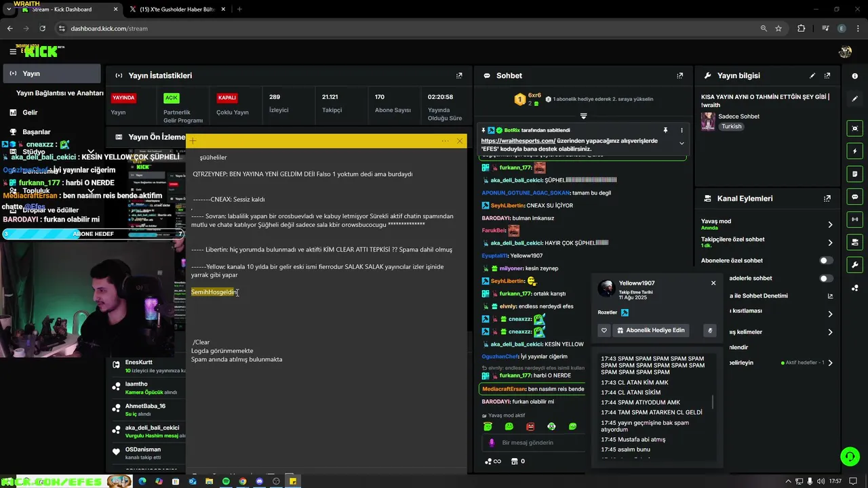Click EnesKurtt entry in activity feed

pyautogui.click(x=148, y=367)
